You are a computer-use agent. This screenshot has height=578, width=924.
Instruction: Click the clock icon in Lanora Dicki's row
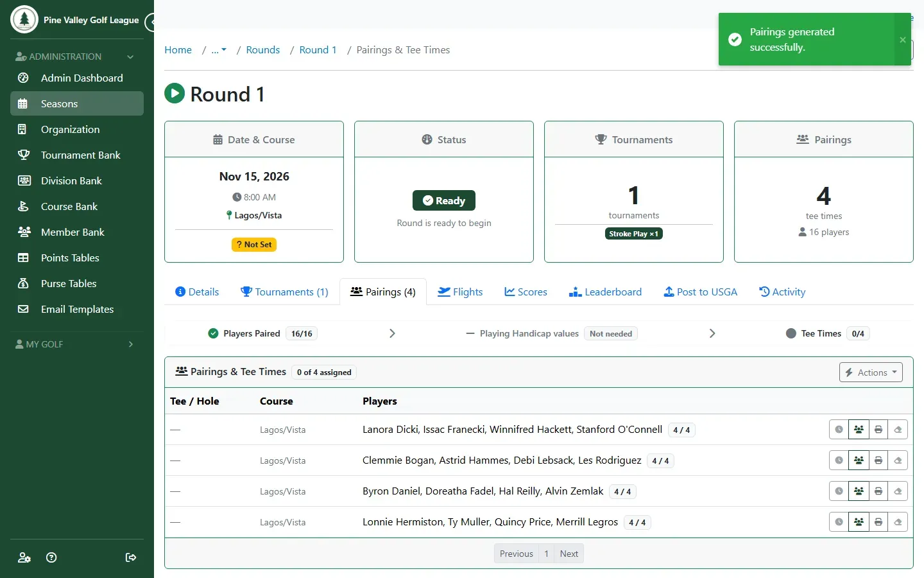tap(839, 430)
